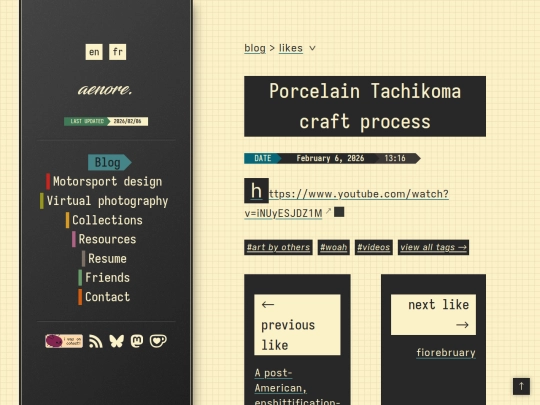Open the Ko-fi coffee cup icon
The image size is (540, 405).
point(158,341)
